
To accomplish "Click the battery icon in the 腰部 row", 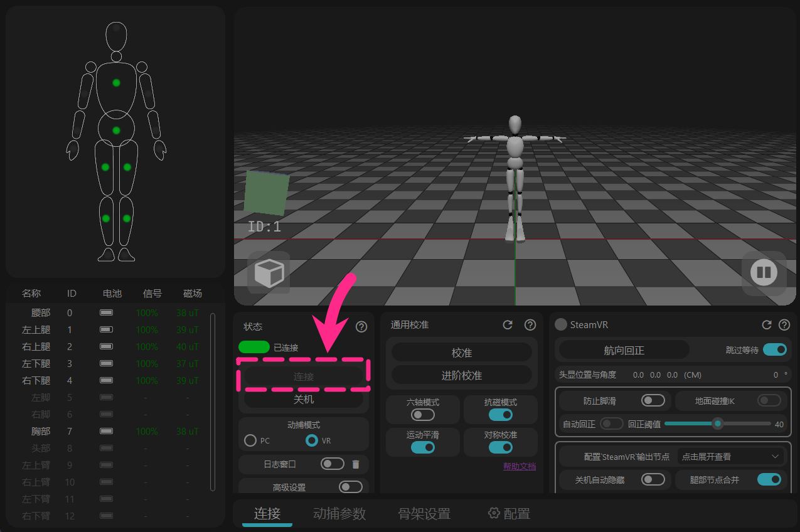I will pyautogui.click(x=107, y=312).
